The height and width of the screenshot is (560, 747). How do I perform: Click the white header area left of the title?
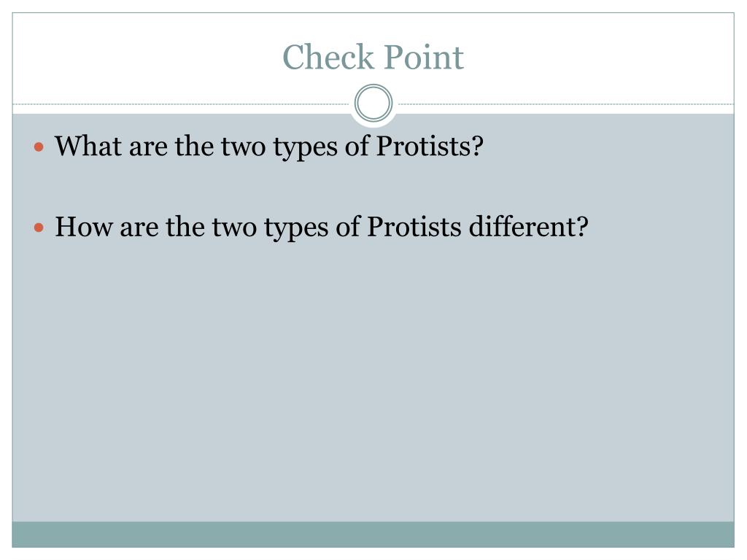click(143, 57)
